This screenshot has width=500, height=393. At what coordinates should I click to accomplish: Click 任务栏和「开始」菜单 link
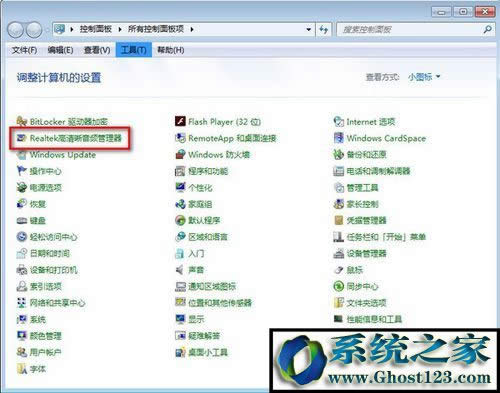tap(386, 237)
